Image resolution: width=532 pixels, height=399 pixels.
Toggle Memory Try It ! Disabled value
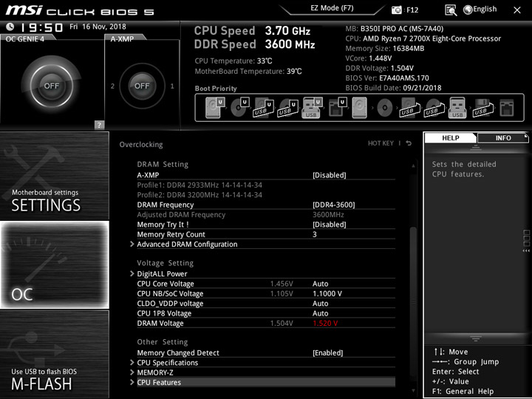pyautogui.click(x=329, y=225)
